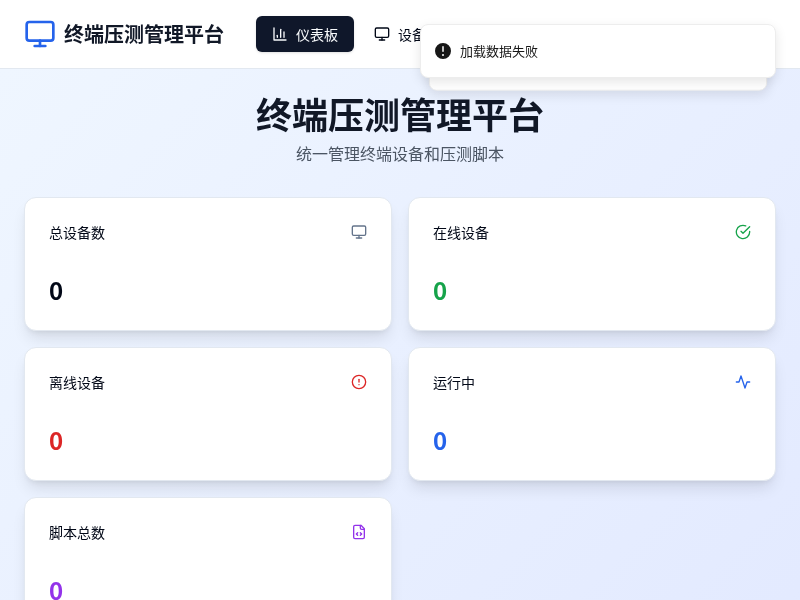
Task: Click the code file icon in 脚本总数 card
Action: 359,532
